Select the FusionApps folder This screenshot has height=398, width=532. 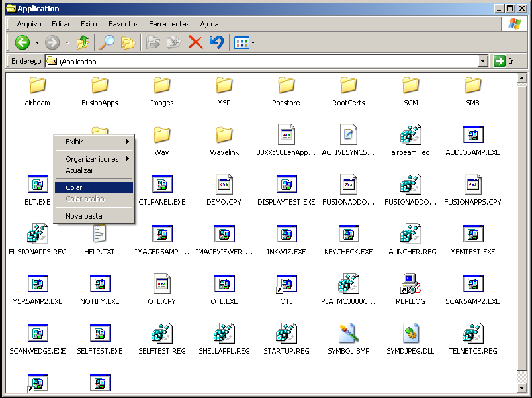point(100,85)
